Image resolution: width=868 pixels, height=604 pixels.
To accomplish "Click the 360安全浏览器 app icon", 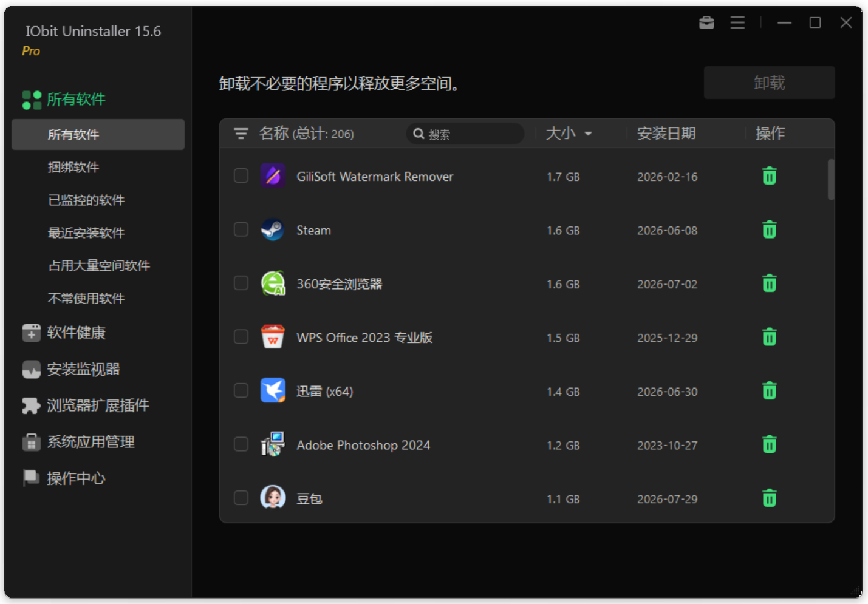I will [x=273, y=283].
